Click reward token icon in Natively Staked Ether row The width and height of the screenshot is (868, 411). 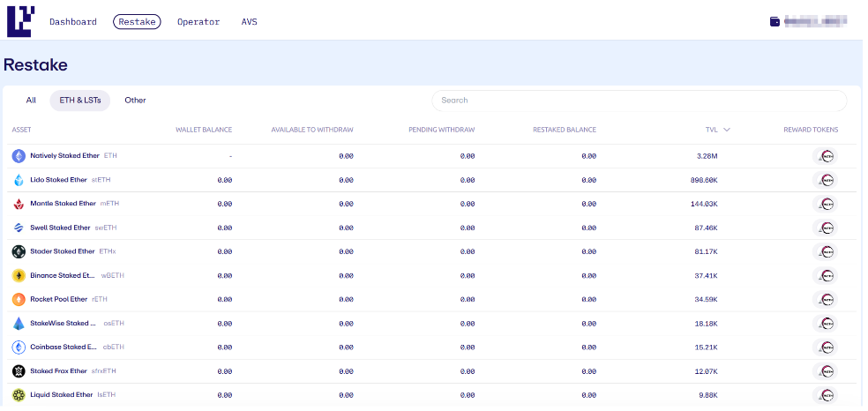(826, 156)
